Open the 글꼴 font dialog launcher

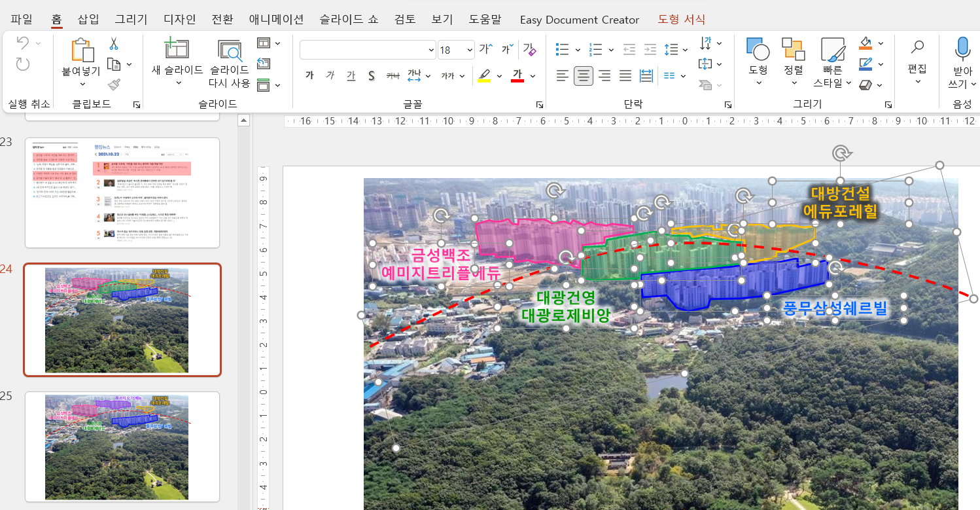[x=540, y=105]
